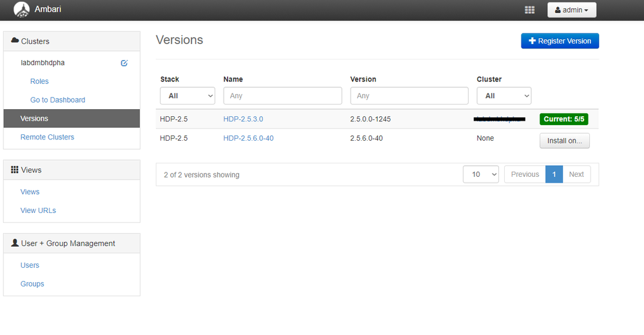Click the labdmbhdpha cluster name
Viewport: 644px width, 335px height.
tap(43, 63)
